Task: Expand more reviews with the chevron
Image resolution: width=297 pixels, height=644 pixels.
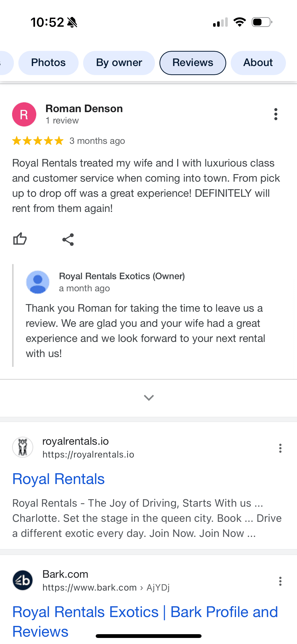Action: pos(148,398)
